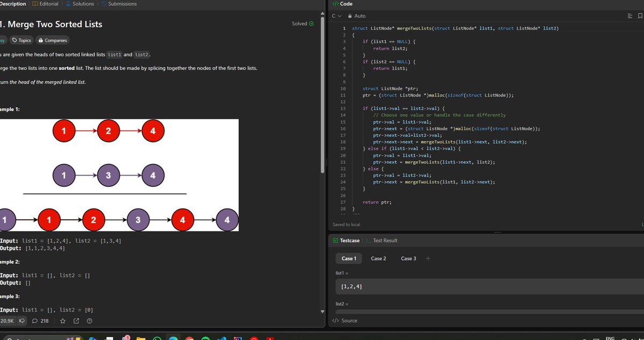The height and width of the screenshot is (340, 644).
Task: Click the format code icon in editor toolbar
Action: click(630, 16)
